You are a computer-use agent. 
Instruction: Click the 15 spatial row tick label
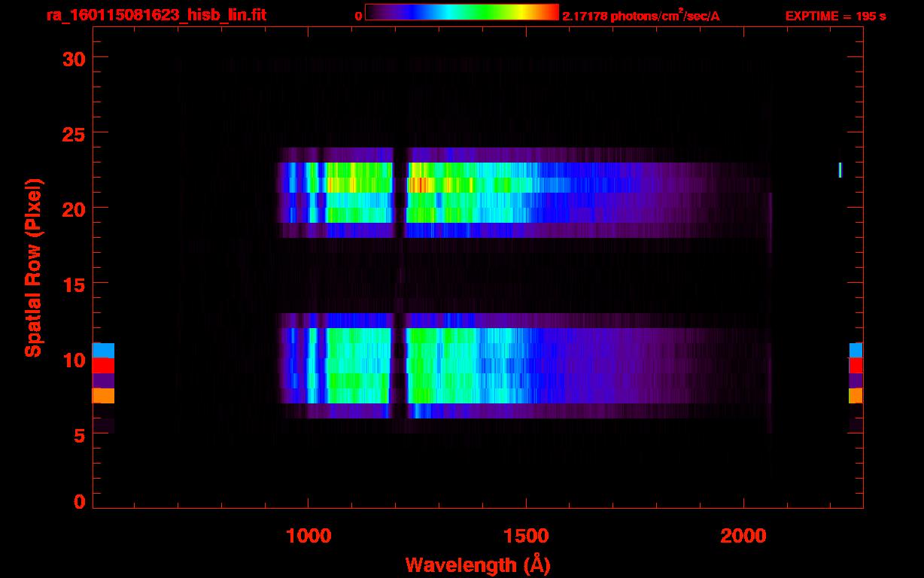[73, 284]
